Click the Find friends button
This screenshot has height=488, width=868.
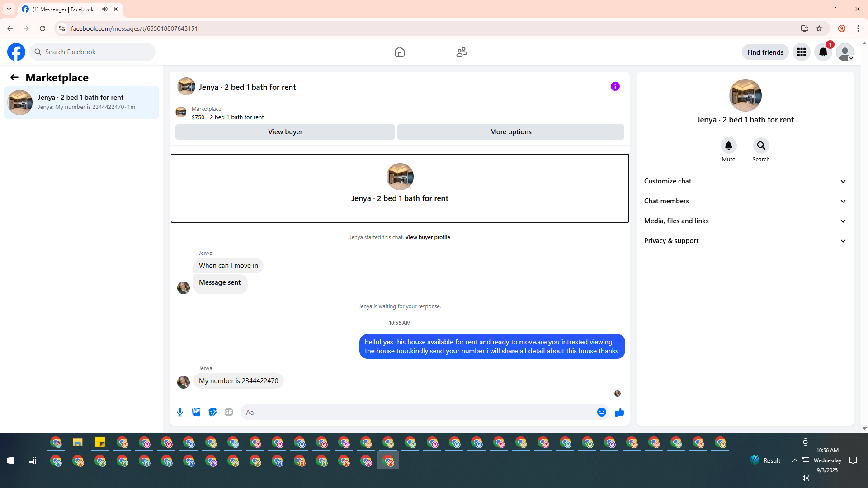[765, 52]
